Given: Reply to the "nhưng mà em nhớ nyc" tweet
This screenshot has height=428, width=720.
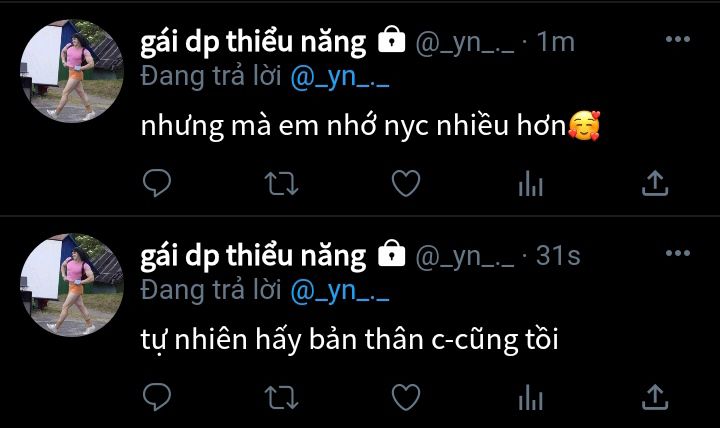Looking at the screenshot, I should 157,183.
